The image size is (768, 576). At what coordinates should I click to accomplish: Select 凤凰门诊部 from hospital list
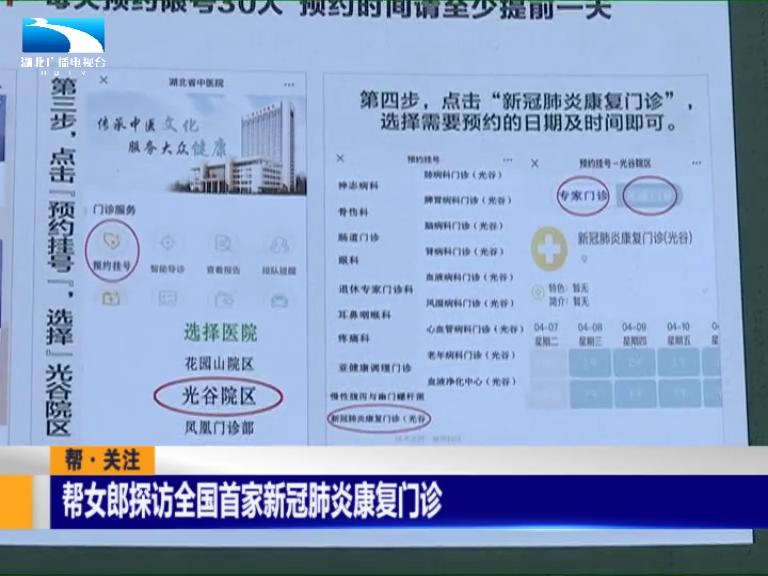click(218, 428)
